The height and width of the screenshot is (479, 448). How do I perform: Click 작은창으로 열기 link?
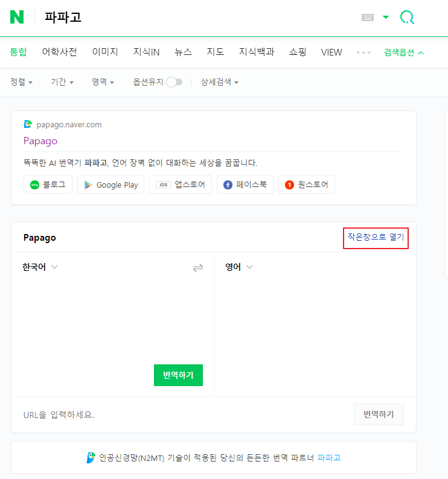(376, 237)
